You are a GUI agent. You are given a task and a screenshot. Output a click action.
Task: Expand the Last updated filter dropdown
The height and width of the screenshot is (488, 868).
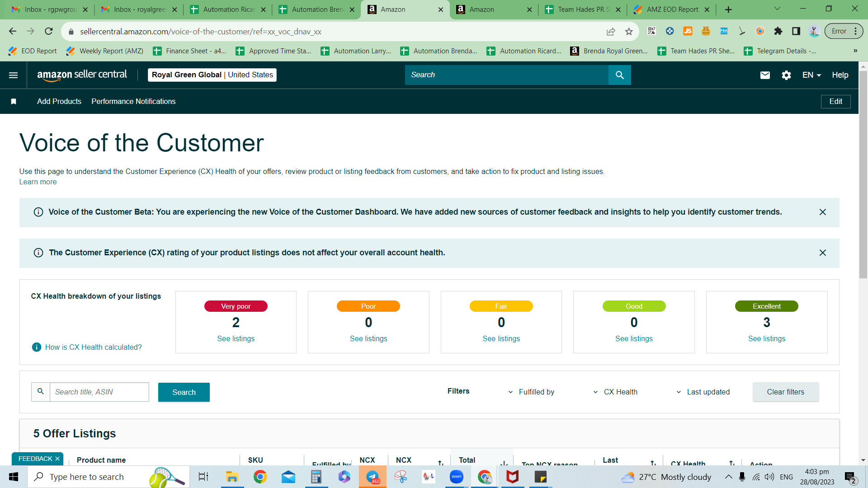click(x=703, y=392)
